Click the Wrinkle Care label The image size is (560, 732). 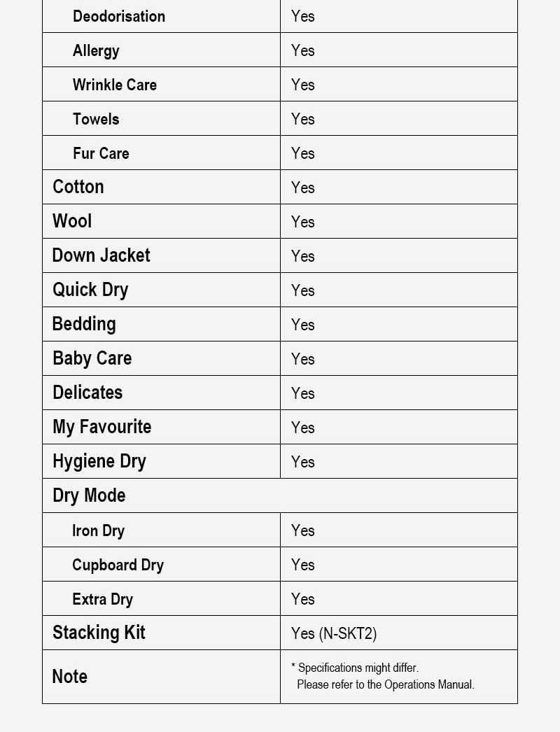coord(115,85)
